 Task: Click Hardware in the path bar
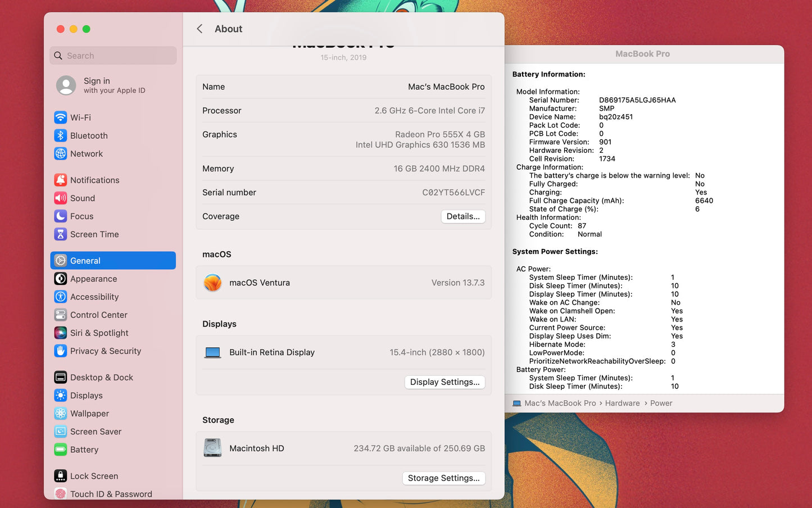coord(622,403)
